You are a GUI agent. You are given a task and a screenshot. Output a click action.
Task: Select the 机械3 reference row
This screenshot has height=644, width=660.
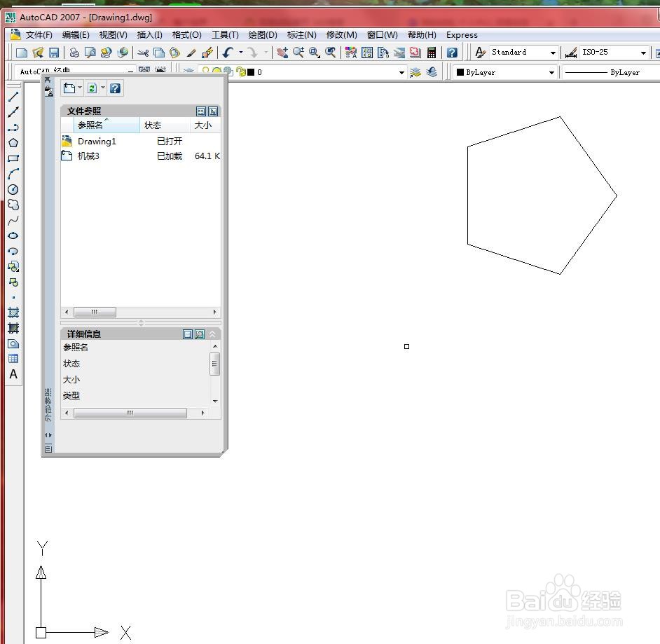(141, 156)
